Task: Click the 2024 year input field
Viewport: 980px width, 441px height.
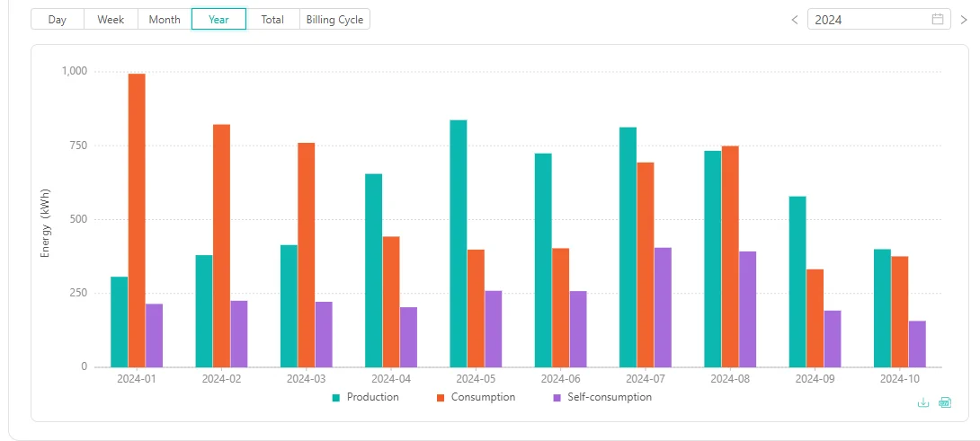Action: point(878,20)
